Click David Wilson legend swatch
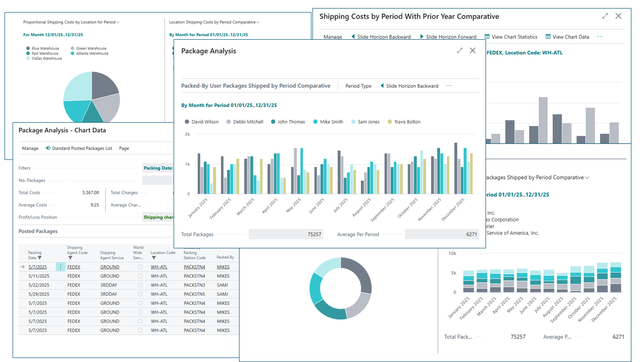 click(187, 122)
